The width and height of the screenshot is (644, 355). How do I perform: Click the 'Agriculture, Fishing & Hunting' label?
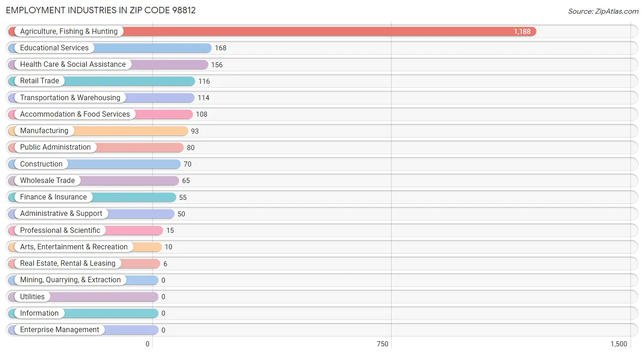click(x=69, y=32)
